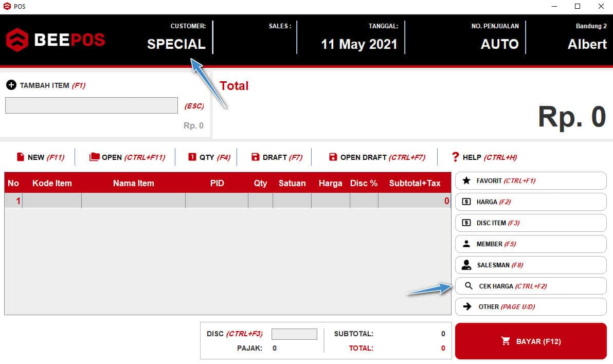Click the Draft save icon
Image resolution: width=613 pixels, height=364 pixels.
pyautogui.click(x=255, y=157)
